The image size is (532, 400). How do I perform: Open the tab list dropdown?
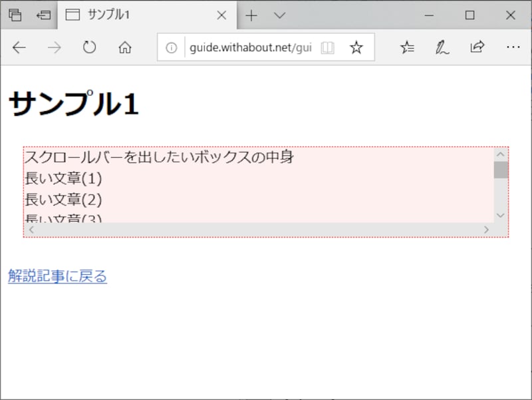[x=279, y=15]
